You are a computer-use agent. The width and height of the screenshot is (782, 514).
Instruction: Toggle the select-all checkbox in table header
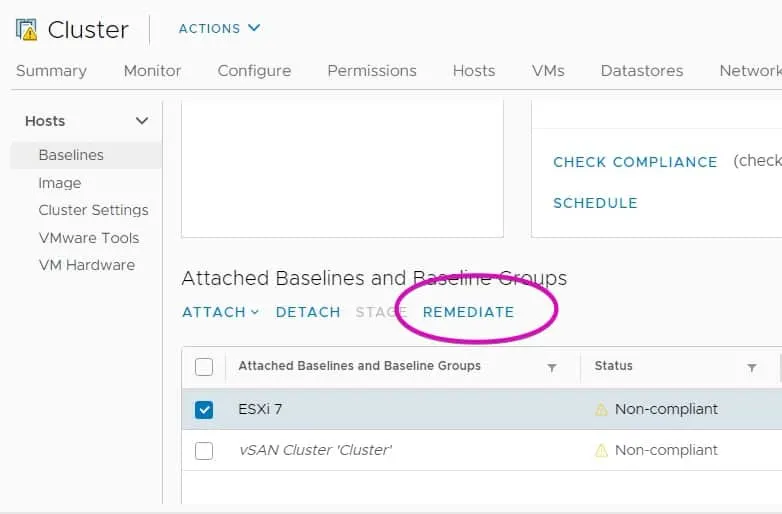click(204, 367)
